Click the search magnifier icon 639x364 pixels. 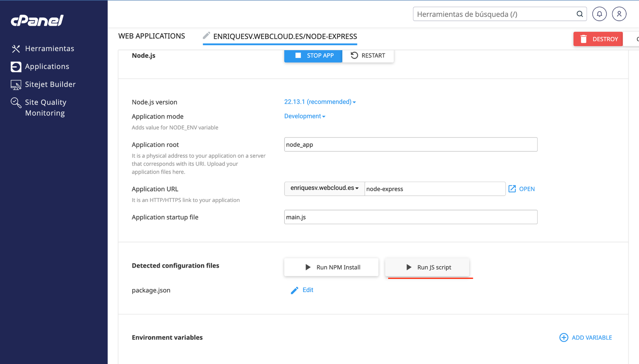pyautogui.click(x=579, y=14)
